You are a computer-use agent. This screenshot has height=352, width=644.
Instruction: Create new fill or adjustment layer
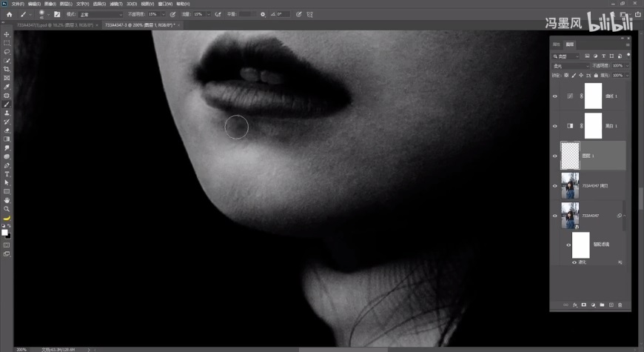click(593, 305)
